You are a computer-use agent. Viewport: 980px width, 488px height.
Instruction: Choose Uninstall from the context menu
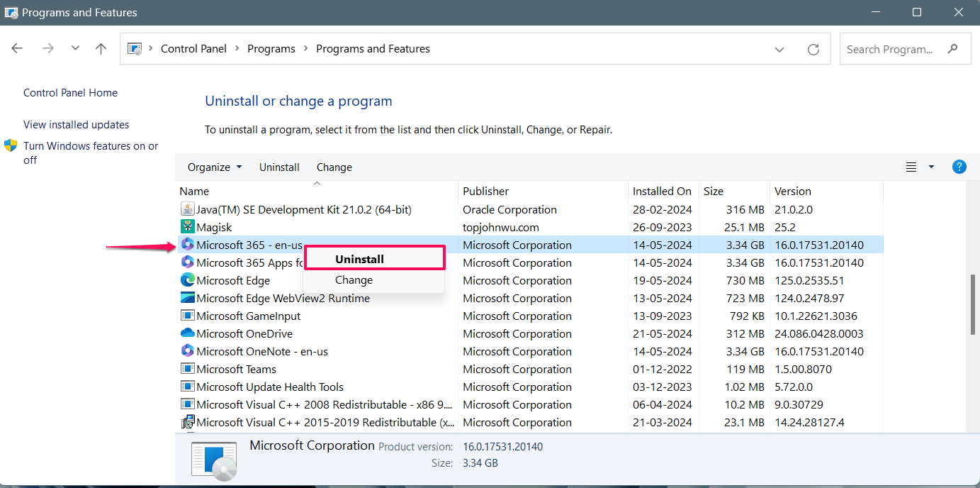tap(374, 259)
